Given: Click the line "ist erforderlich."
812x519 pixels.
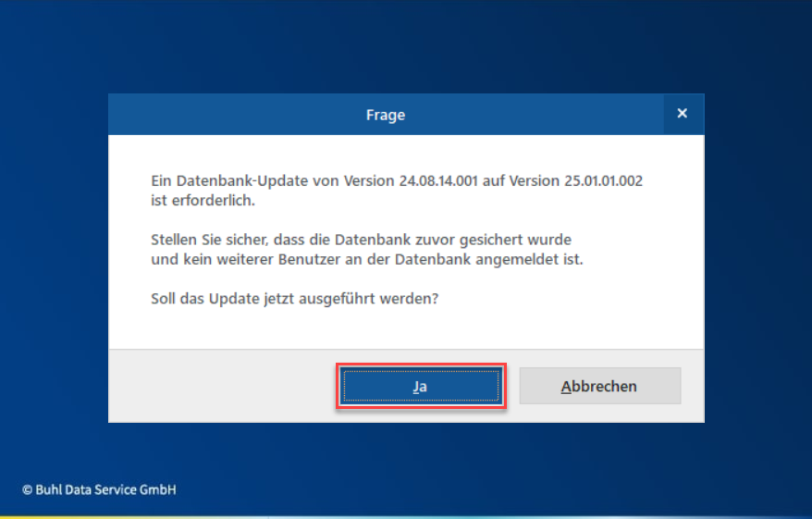Looking at the screenshot, I should click(203, 201).
